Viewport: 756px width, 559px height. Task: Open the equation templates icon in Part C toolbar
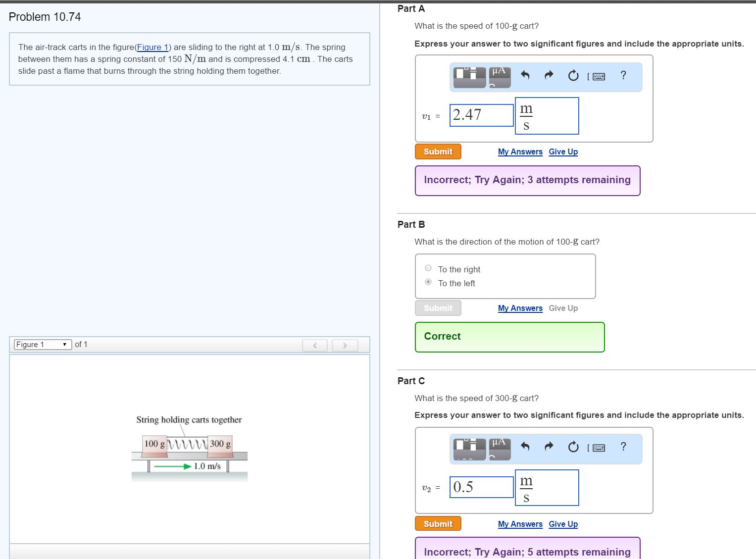pos(468,448)
